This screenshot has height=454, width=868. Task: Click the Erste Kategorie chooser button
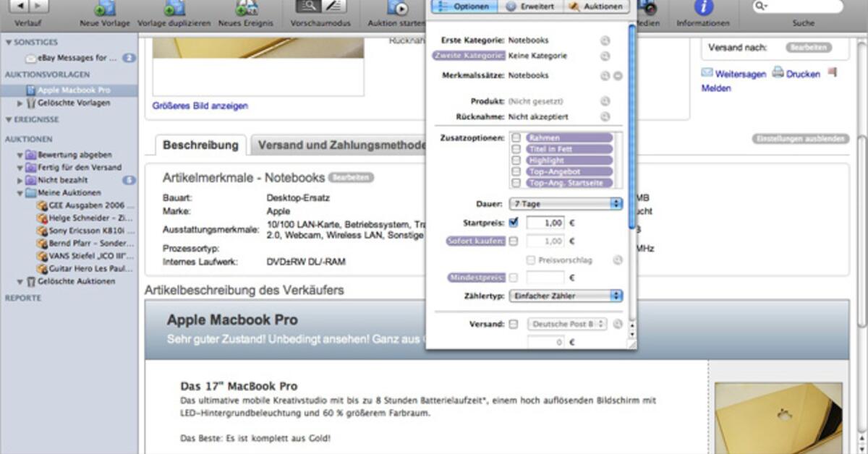605,41
